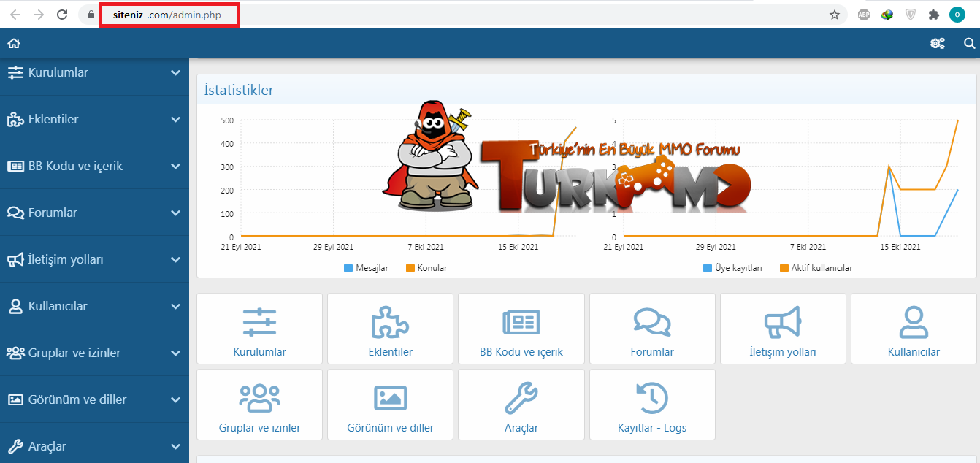Click the BB Kodu ve içerik sidebar icon

click(15, 166)
